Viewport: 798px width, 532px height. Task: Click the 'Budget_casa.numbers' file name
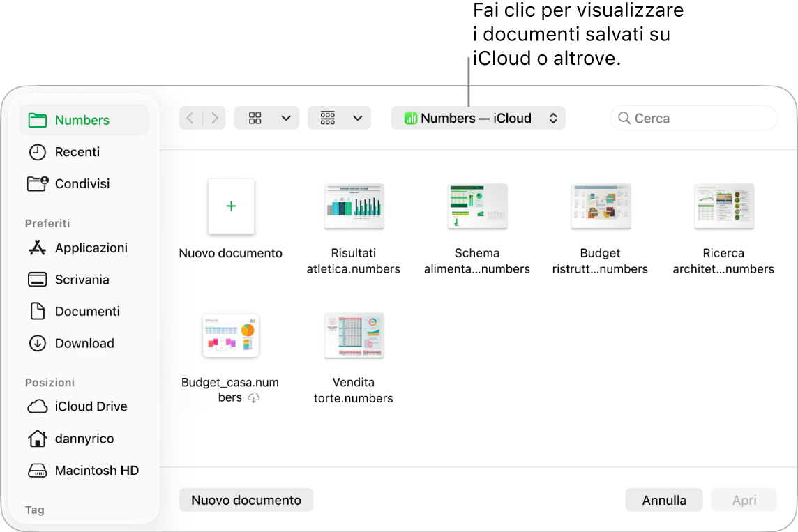[x=230, y=390]
